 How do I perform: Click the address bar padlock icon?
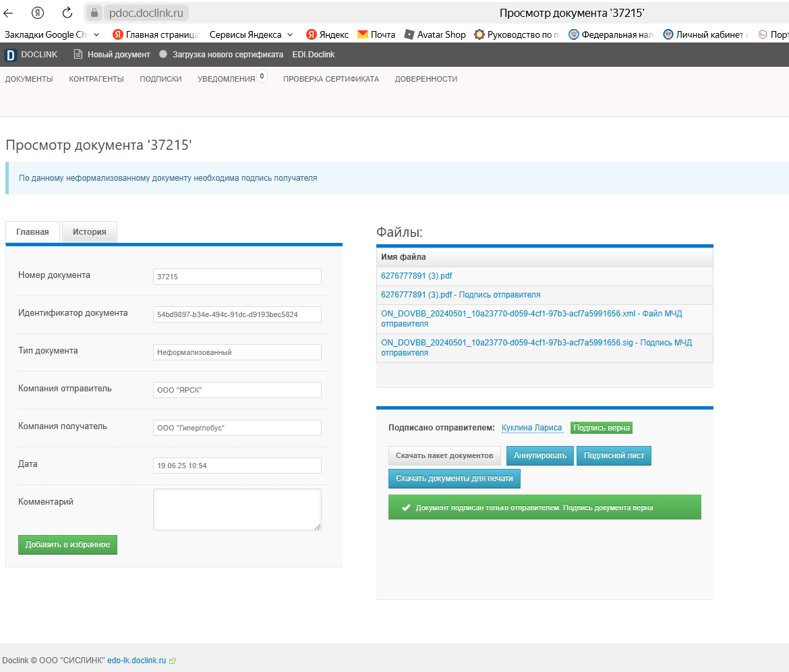(94, 13)
